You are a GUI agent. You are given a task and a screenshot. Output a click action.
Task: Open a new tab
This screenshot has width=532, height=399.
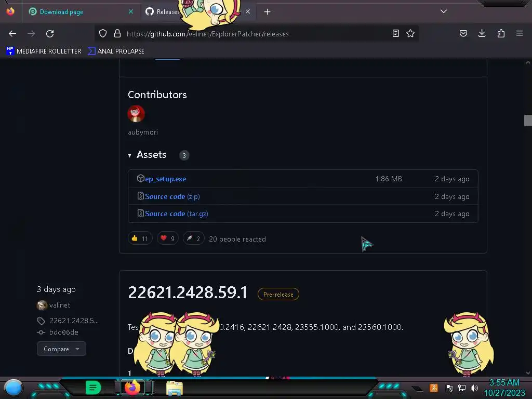click(x=268, y=12)
